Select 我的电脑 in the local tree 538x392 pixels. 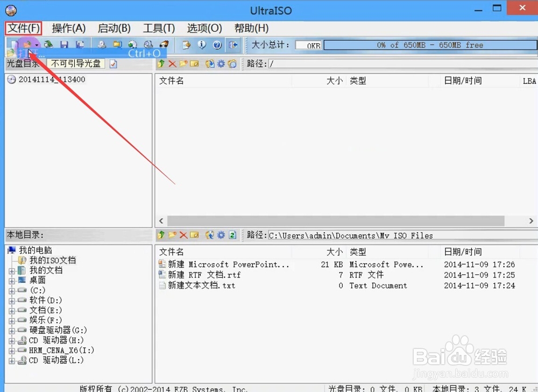(36, 250)
